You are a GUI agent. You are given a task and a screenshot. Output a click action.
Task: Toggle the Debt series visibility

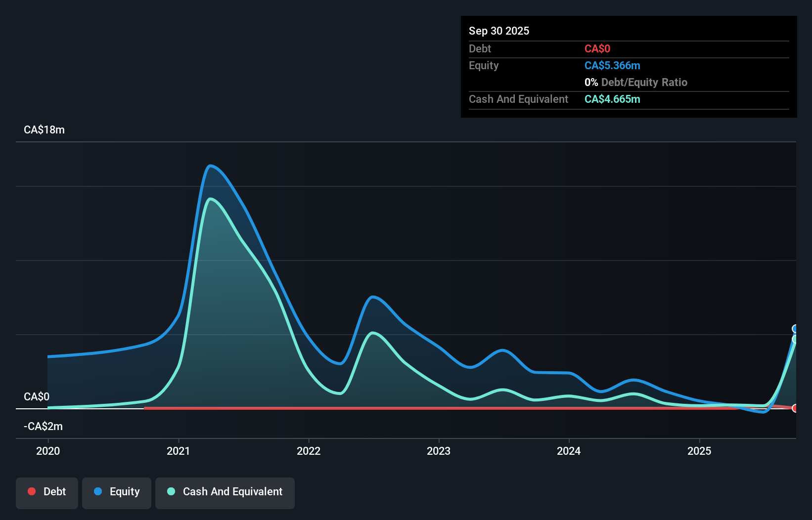pos(47,491)
